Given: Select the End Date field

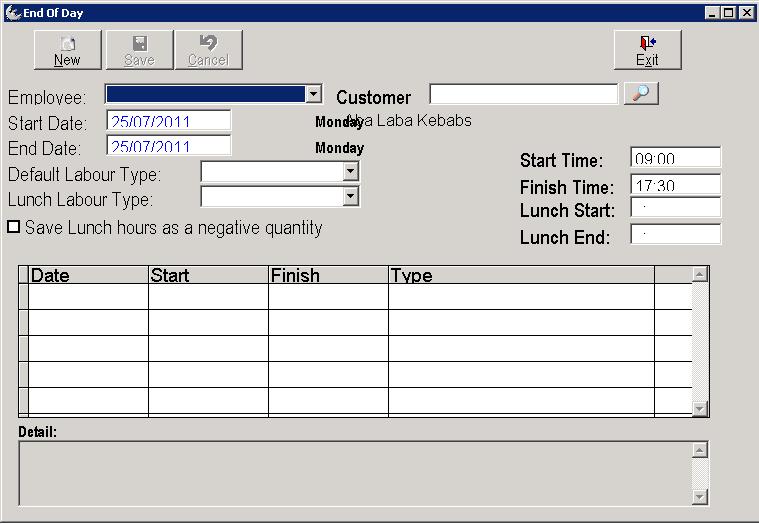Looking at the screenshot, I should (169, 146).
